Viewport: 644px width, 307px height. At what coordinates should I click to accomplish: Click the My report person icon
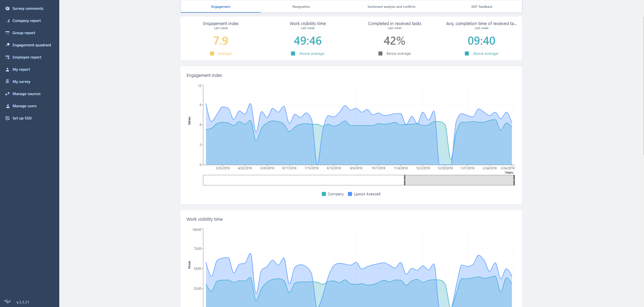[x=7, y=69]
